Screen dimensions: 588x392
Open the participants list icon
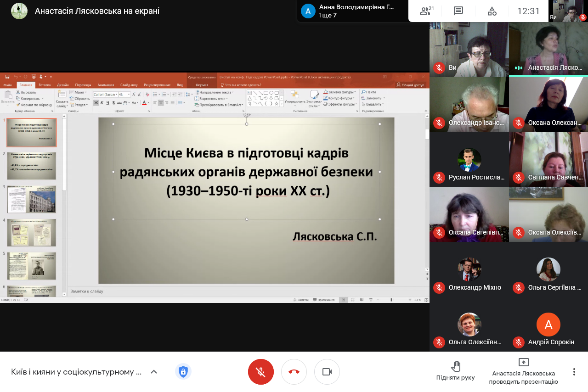427,11
